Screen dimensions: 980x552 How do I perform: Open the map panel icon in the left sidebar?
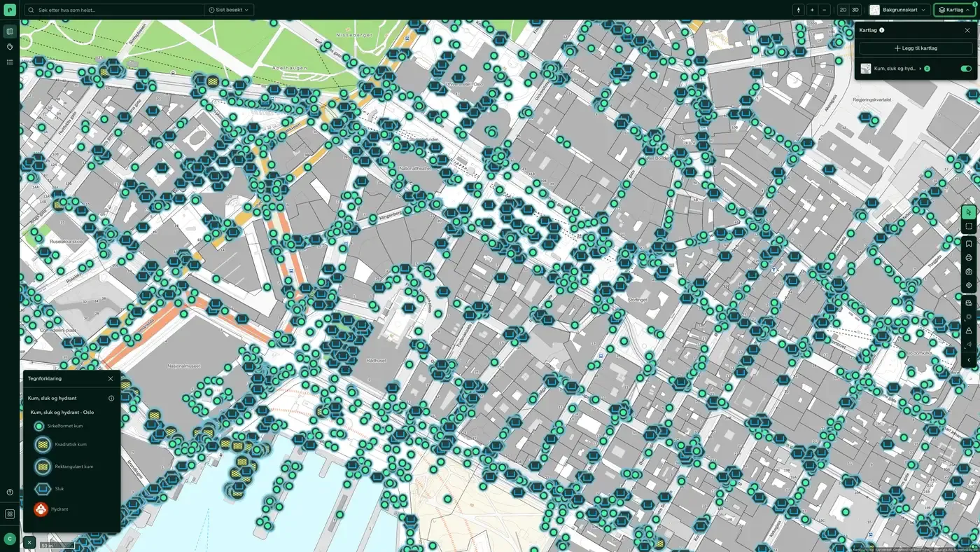coord(10,32)
